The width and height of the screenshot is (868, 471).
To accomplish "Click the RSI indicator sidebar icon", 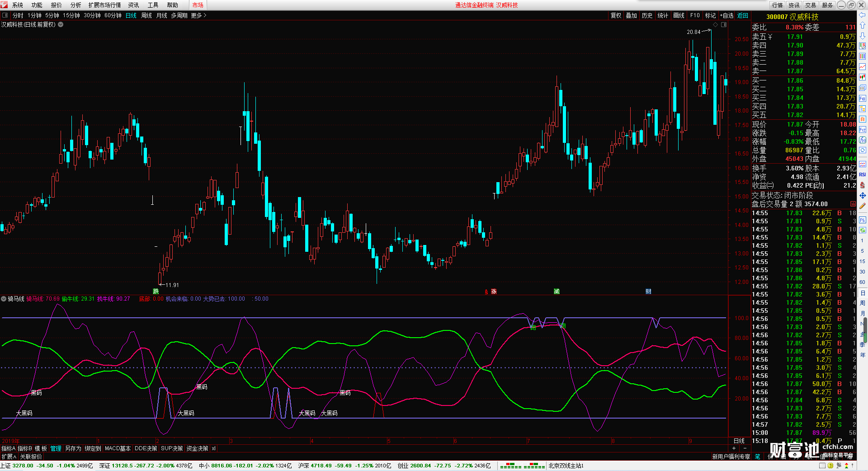I will (863, 174).
